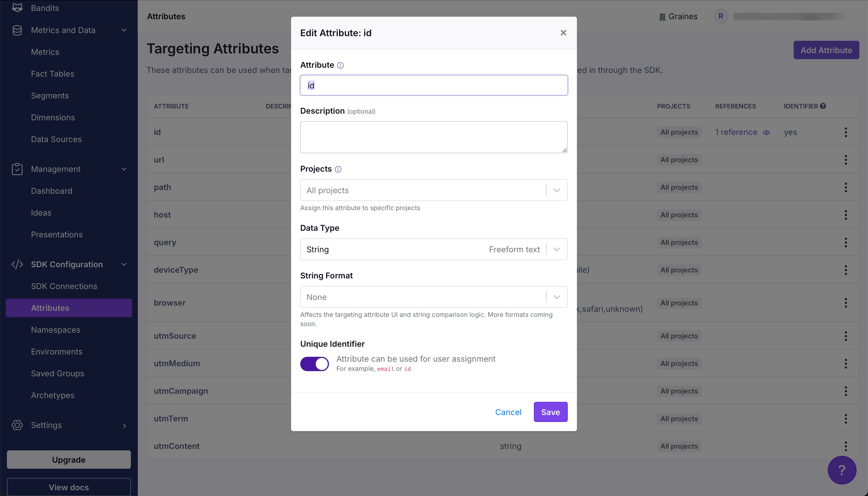Click the SDK Configuration code icon

point(18,264)
